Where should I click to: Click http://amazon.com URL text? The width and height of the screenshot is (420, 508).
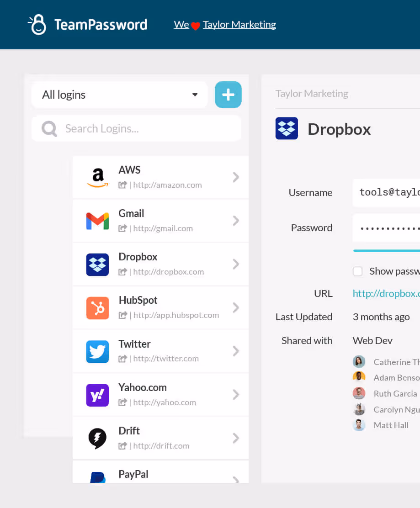[x=168, y=185]
